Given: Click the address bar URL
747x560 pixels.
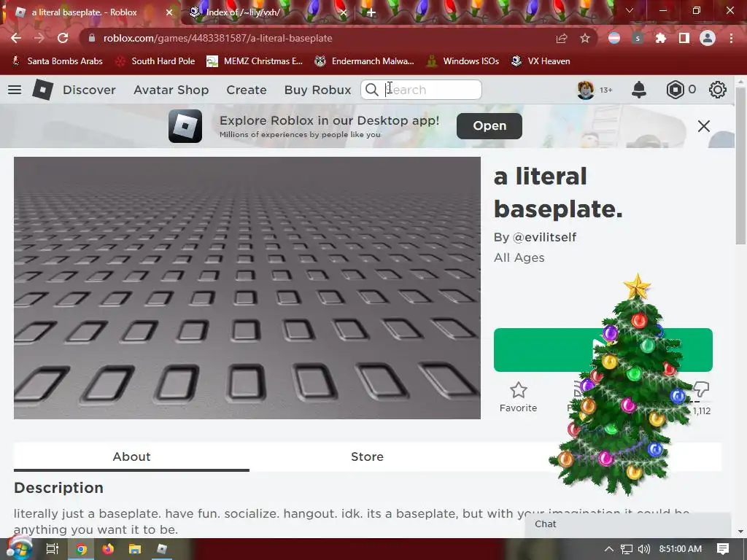Looking at the screenshot, I should click(217, 38).
